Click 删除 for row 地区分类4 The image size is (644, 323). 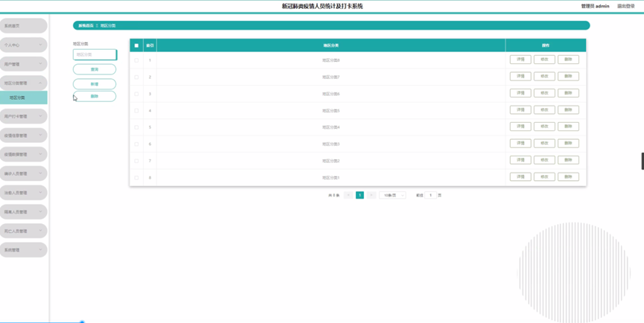pos(568,127)
